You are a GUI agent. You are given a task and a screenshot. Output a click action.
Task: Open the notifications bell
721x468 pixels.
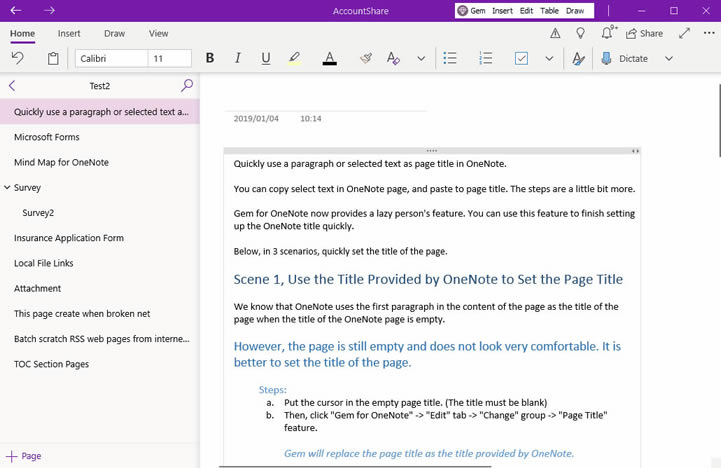[608, 33]
